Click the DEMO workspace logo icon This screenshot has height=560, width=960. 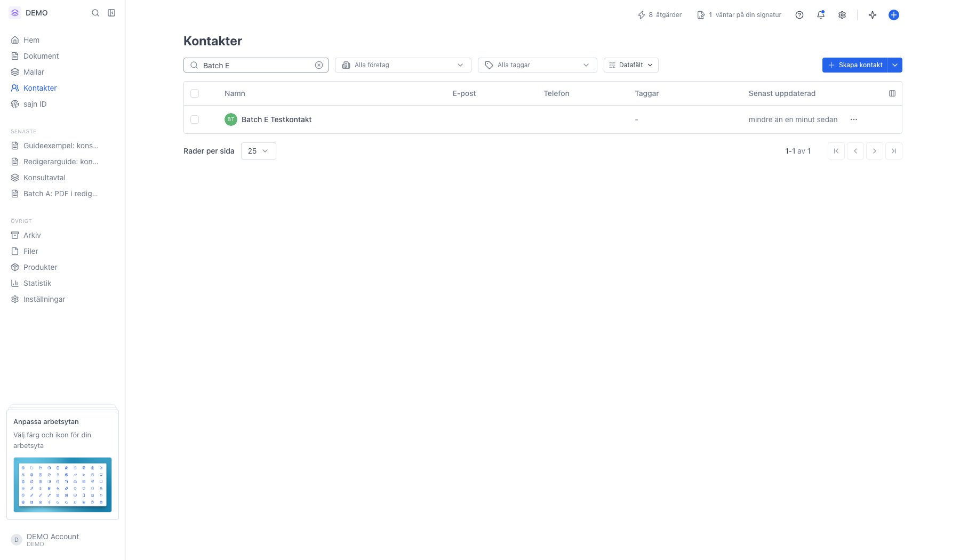(x=15, y=13)
